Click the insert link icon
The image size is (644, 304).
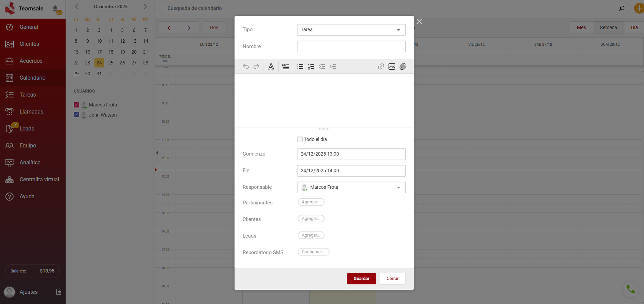381,66
